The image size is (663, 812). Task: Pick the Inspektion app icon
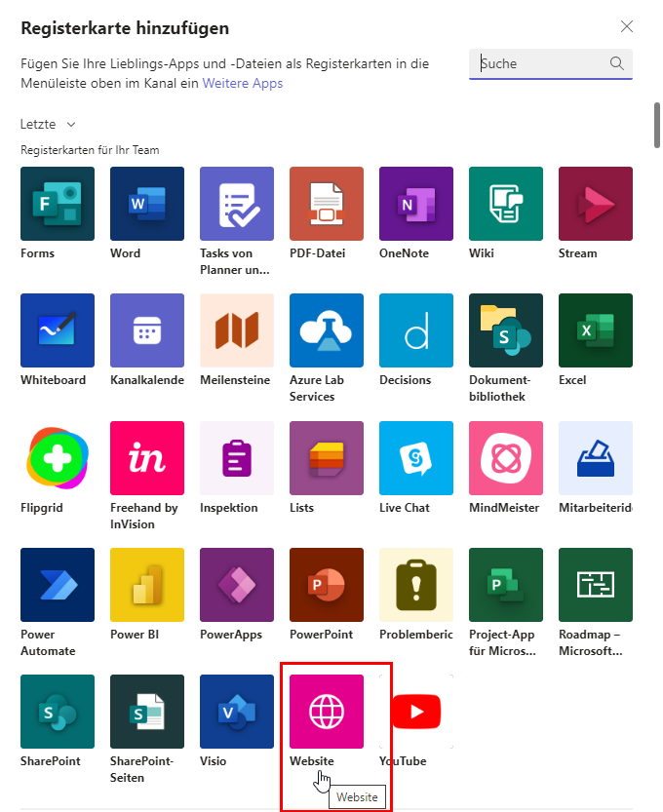click(237, 458)
